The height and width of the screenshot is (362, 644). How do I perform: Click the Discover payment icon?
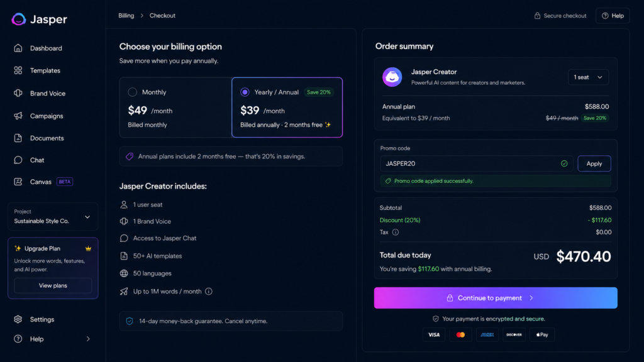click(514, 334)
